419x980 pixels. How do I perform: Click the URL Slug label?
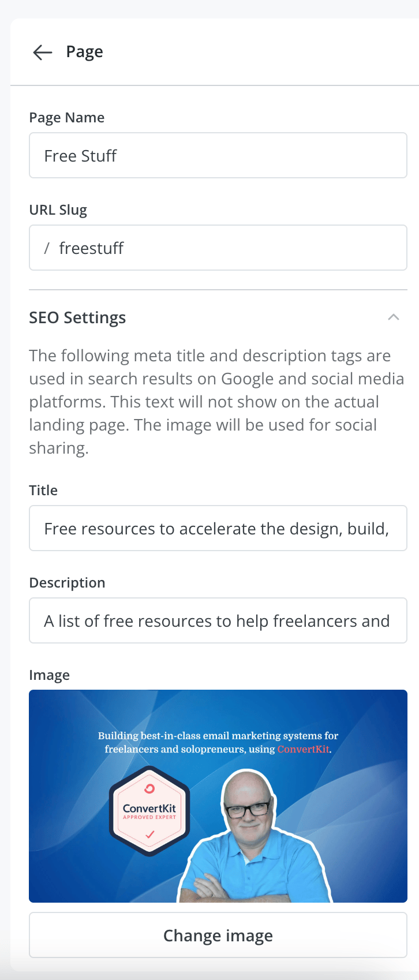pyautogui.click(x=58, y=210)
